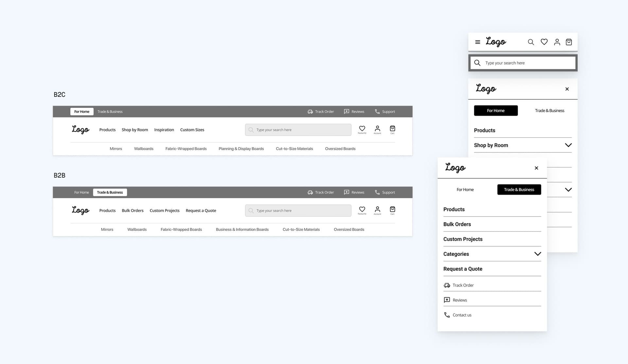Tap the shopping bag icon in the mobile header
This screenshot has width=628, height=364.
click(569, 42)
